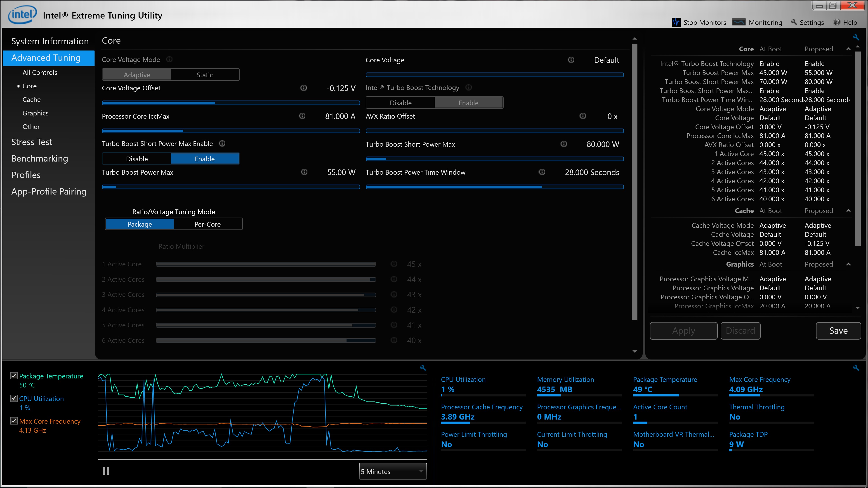The width and height of the screenshot is (868, 488).
Task: Show info for Intel Turbo Boost Technology
Action: point(469,88)
